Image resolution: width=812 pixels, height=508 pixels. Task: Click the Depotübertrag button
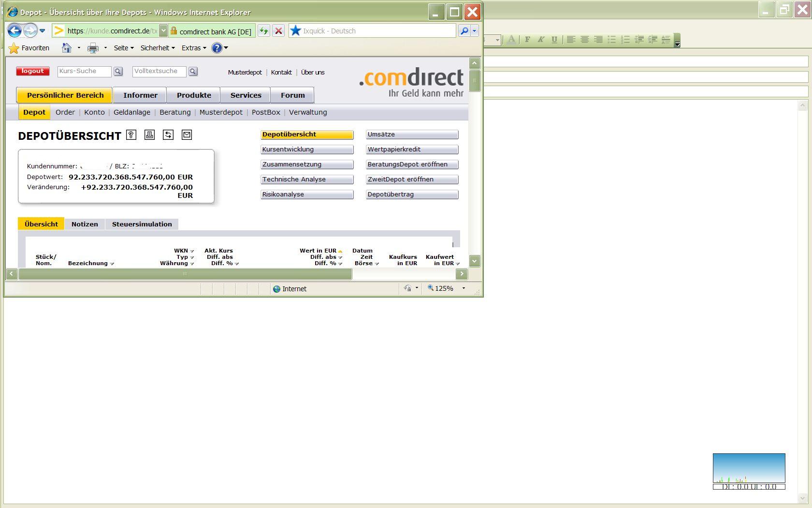pos(412,194)
